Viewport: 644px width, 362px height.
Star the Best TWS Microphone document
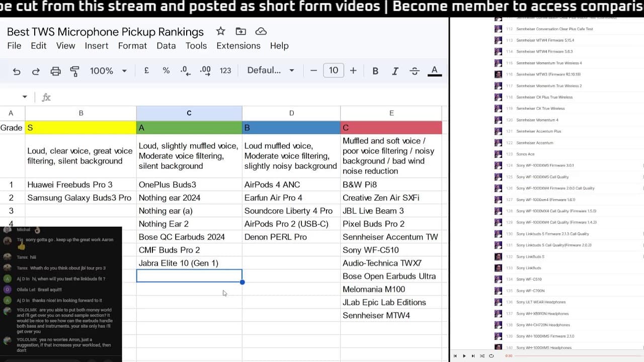click(x=220, y=31)
